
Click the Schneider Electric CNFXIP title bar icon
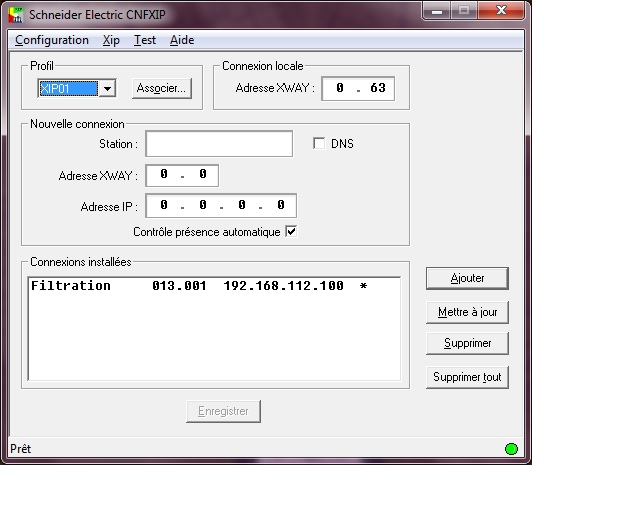16,15
